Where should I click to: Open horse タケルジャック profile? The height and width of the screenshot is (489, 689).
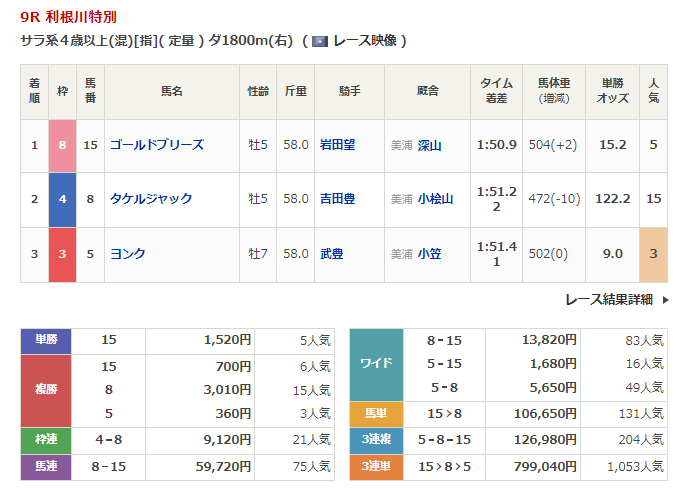tap(151, 199)
